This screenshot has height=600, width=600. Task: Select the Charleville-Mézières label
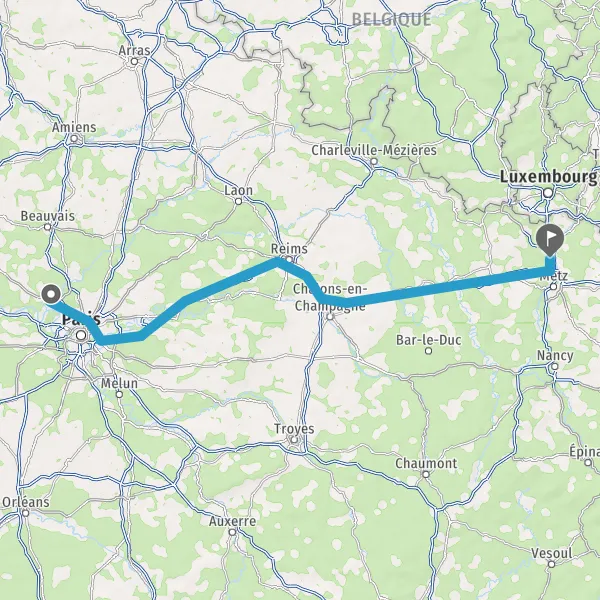click(x=374, y=150)
